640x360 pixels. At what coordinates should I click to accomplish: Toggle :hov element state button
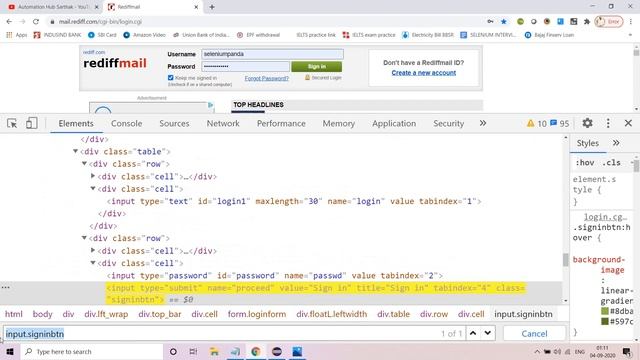584,162
